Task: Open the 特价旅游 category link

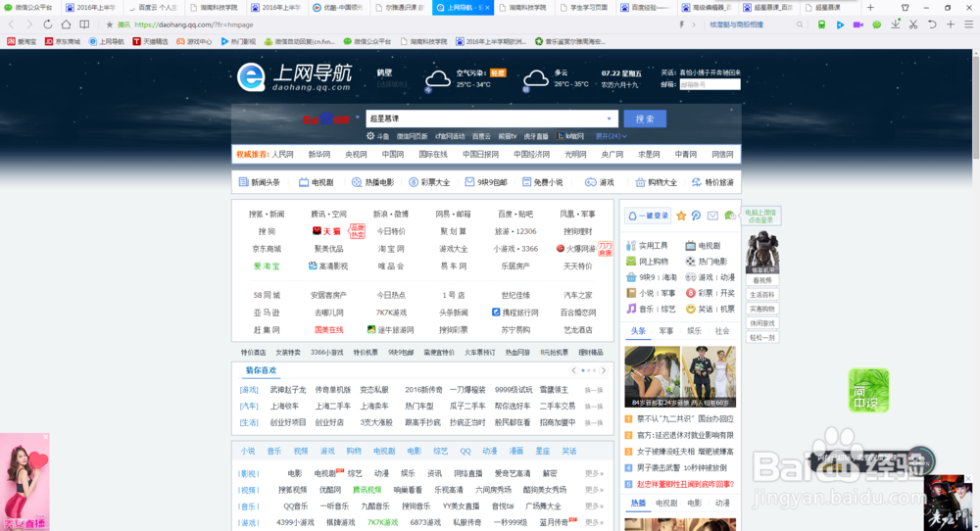Action: [712, 182]
